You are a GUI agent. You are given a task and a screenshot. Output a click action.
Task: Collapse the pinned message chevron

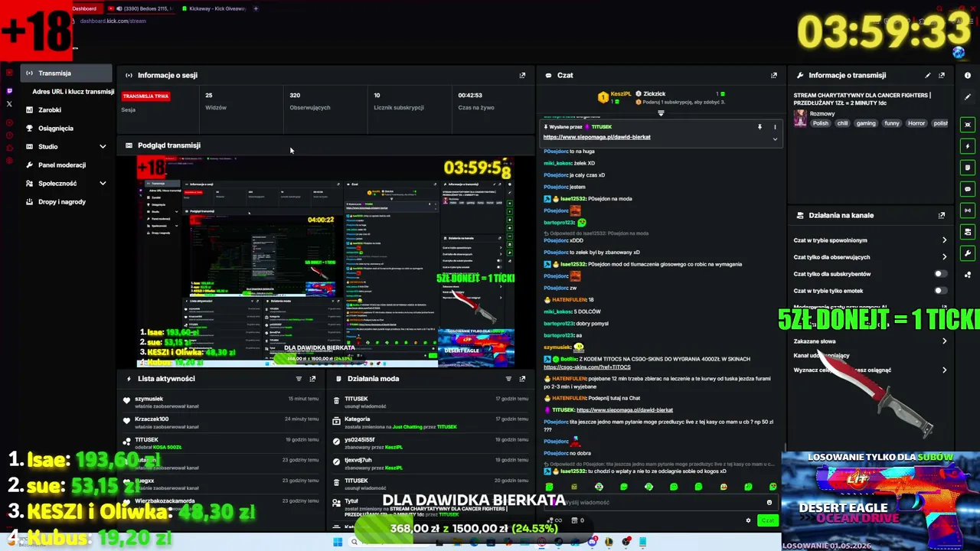[x=775, y=139]
